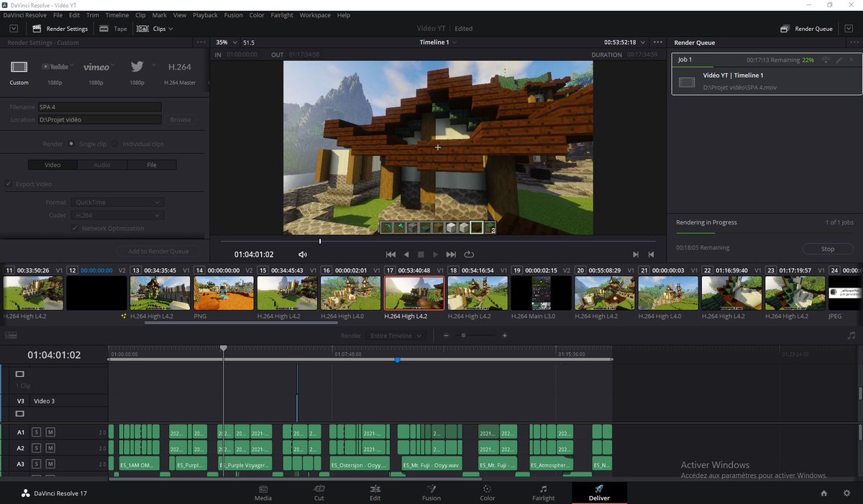Click Add to Render Queue button
The image size is (863, 504).
pyautogui.click(x=158, y=252)
